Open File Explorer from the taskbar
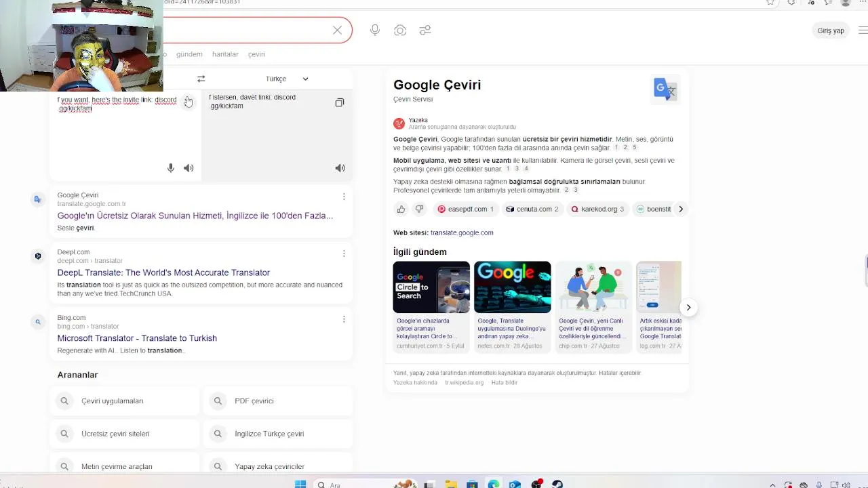 [450, 485]
